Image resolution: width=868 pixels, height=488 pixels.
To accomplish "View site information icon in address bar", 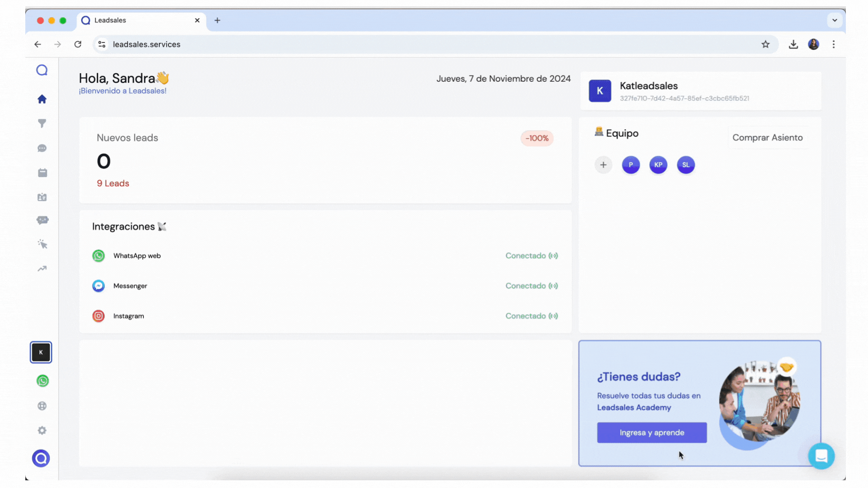I will click(102, 44).
